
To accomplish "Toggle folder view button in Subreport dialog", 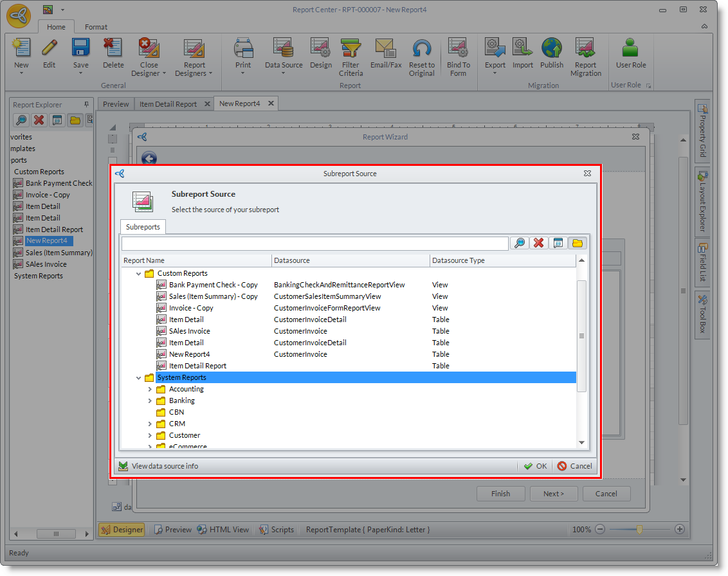I will point(578,243).
